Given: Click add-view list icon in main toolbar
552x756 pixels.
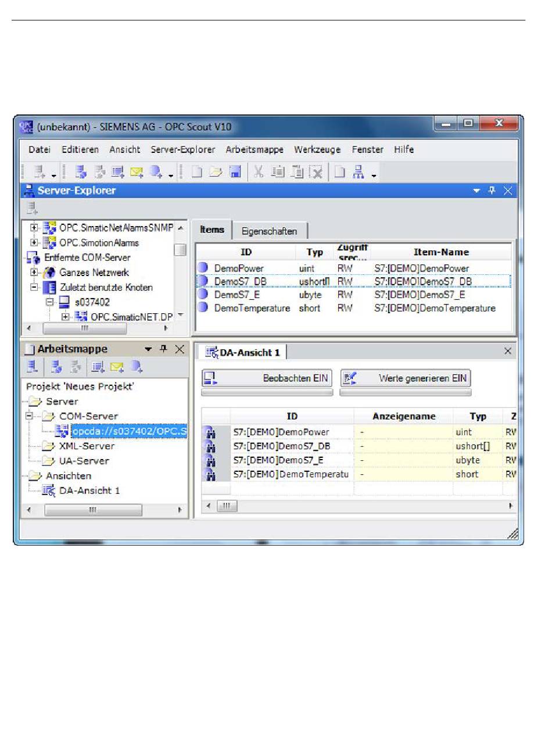Looking at the screenshot, I should [x=117, y=171].
